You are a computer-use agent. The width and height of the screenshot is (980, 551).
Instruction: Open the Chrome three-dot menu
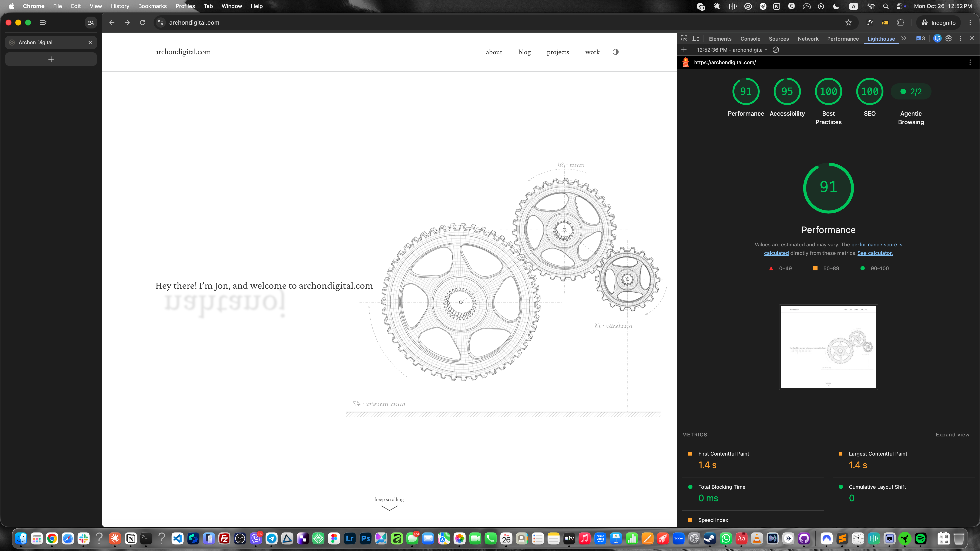pos(970,23)
